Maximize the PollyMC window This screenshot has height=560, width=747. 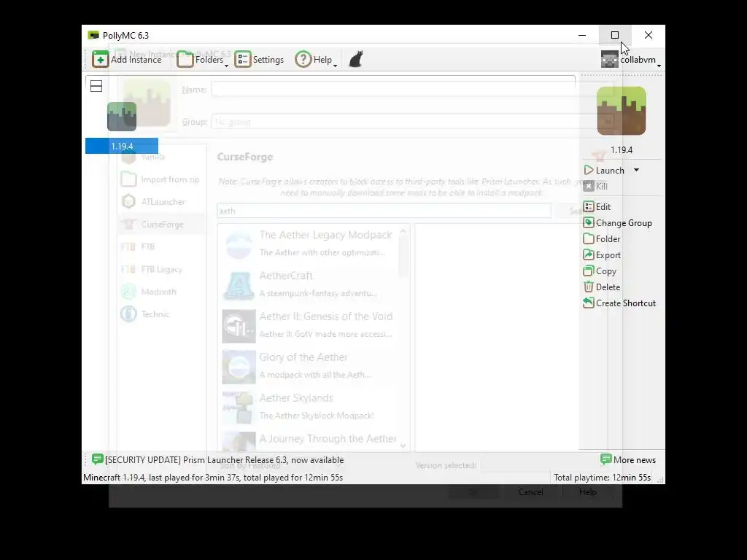coord(615,35)
